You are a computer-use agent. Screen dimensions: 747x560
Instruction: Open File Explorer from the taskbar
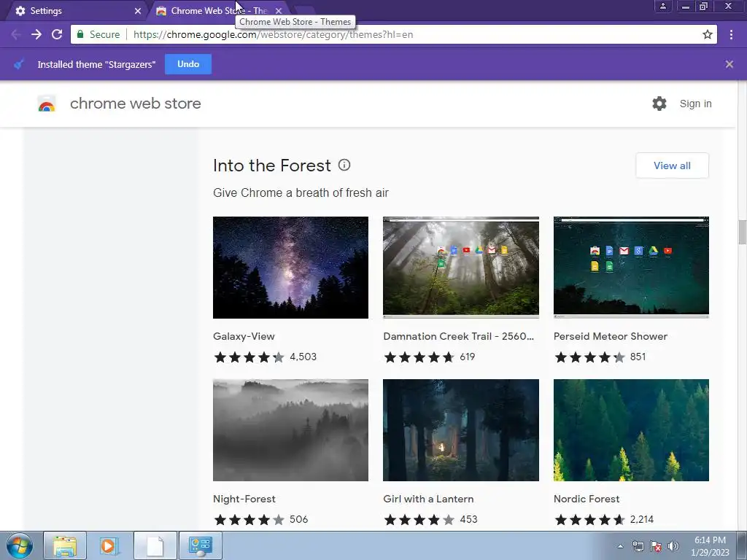coord(65,545)
